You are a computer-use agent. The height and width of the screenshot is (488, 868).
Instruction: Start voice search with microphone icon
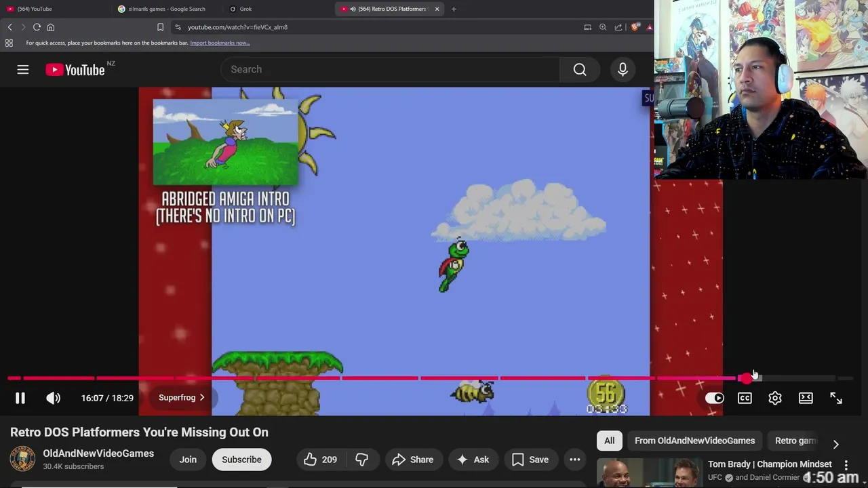tap(623, 69)
